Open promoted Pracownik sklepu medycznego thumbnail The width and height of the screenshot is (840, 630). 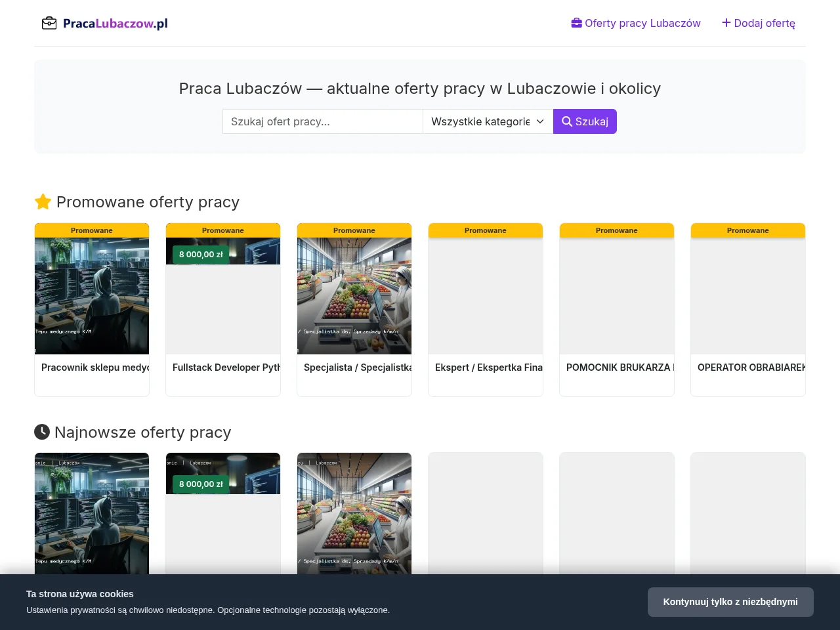92,296
